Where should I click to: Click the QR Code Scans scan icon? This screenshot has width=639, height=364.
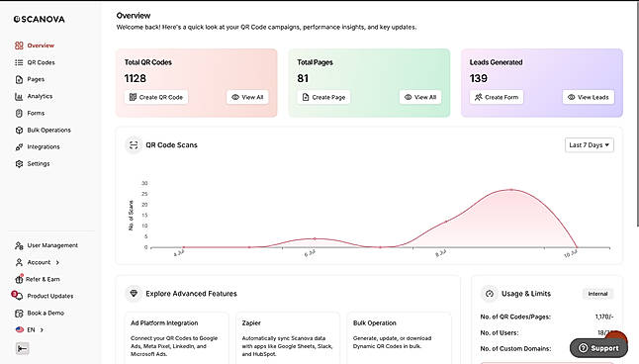(x=134, y=145)
